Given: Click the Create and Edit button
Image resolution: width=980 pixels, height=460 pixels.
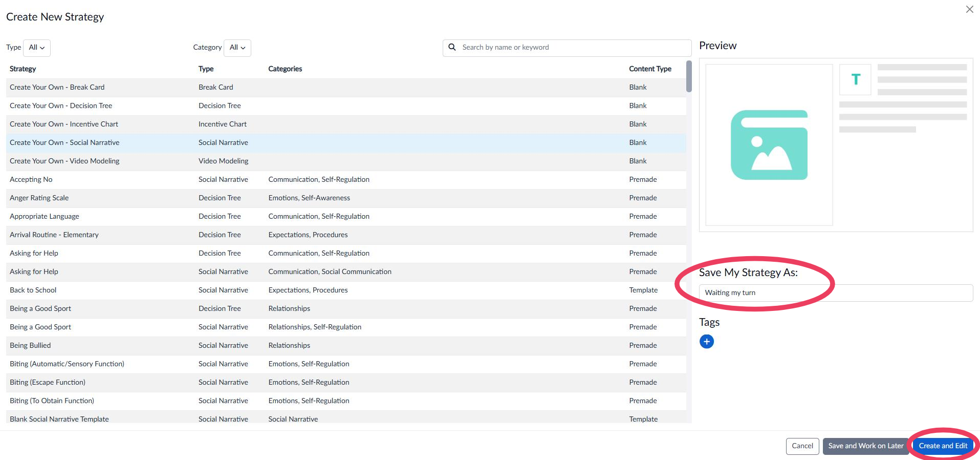Looking at the screenshot, I should 943,446.
